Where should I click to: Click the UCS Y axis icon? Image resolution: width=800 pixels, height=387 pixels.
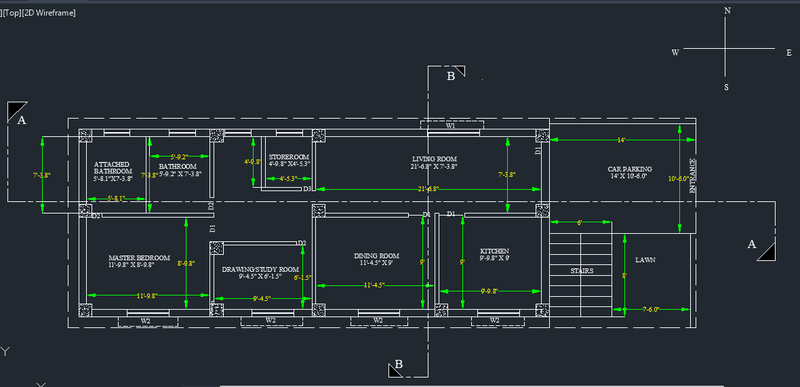(6, 351)
